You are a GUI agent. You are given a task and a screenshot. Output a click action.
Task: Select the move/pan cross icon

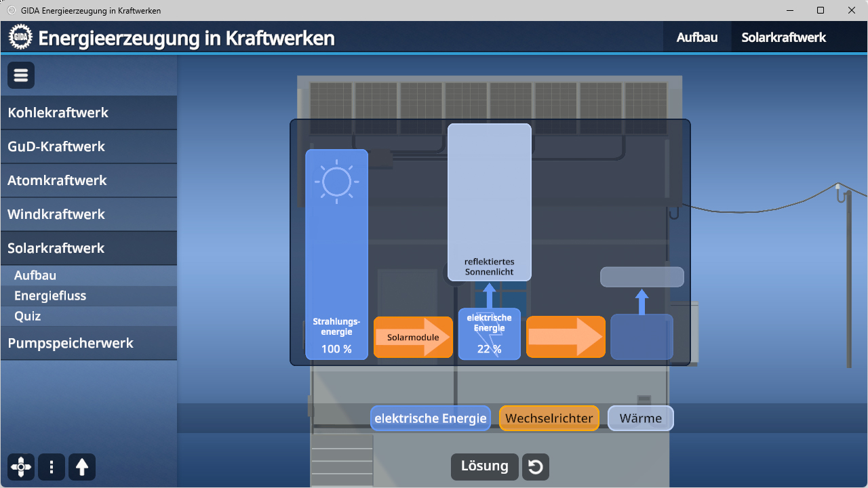(20, 467)
